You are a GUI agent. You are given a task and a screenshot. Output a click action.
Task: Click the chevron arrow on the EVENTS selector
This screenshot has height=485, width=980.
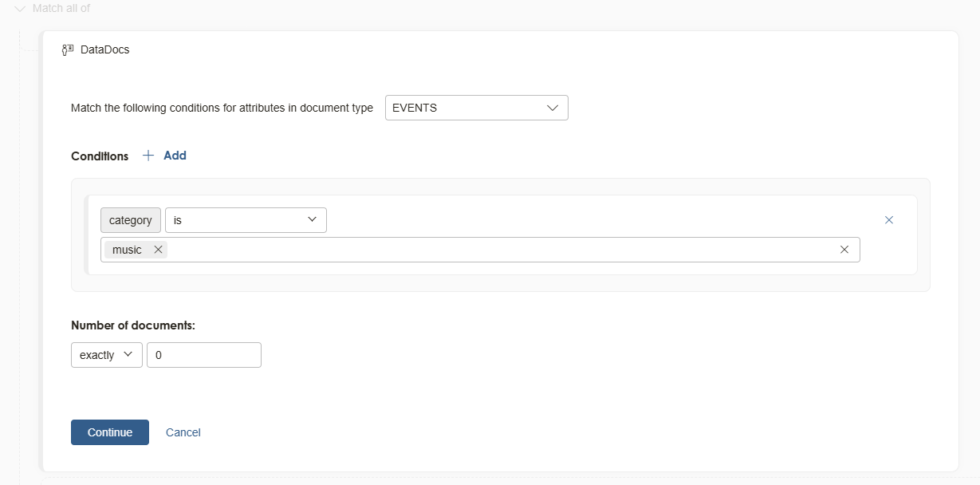(x=553, y=107)
